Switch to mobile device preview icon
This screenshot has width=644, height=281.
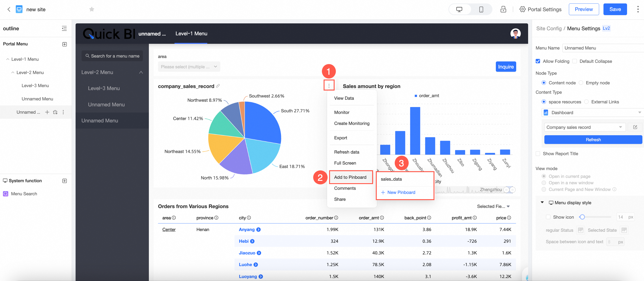pyautogui.click(x=481, y=9)
